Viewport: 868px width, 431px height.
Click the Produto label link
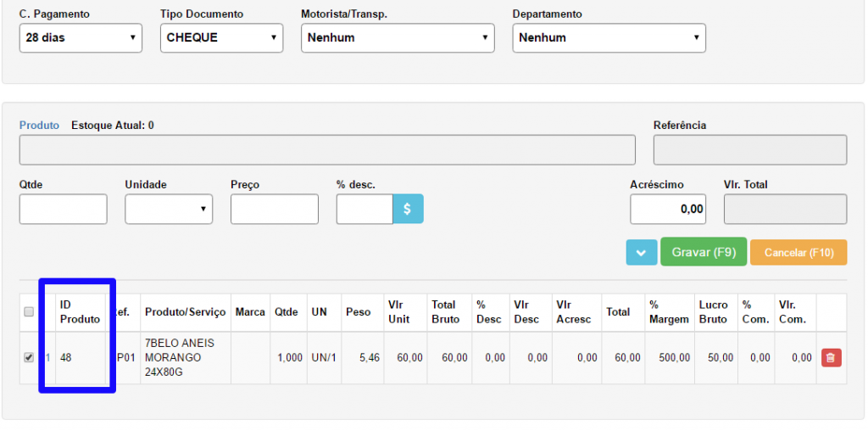click(x=39, y=126)
